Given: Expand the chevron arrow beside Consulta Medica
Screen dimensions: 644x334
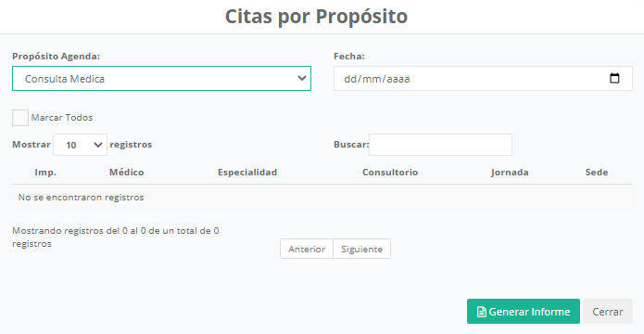Looking at the screenshot, I should click(302, 78).
